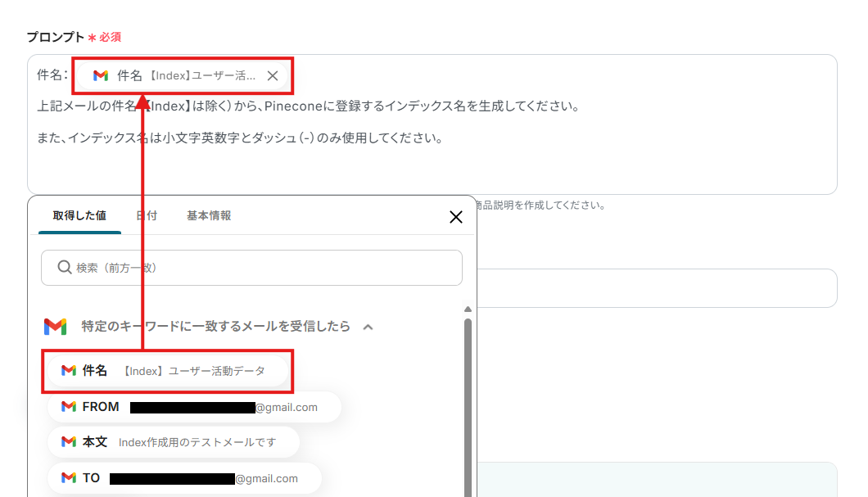Click Gmail icon in the TO row

[x=69, y=477]
